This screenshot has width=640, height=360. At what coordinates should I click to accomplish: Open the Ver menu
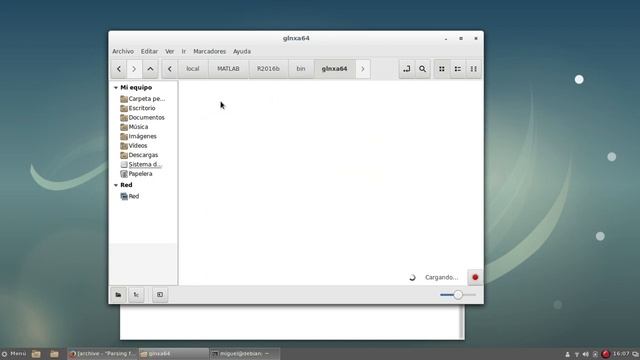169,51
